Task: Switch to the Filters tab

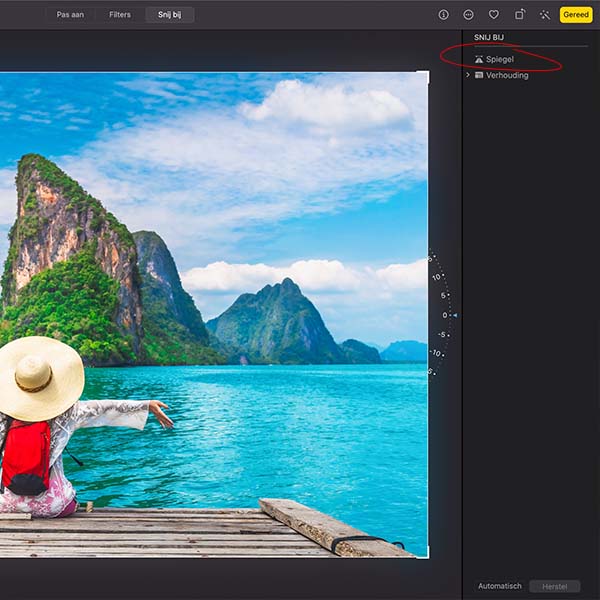Action: tap(120, 15)
